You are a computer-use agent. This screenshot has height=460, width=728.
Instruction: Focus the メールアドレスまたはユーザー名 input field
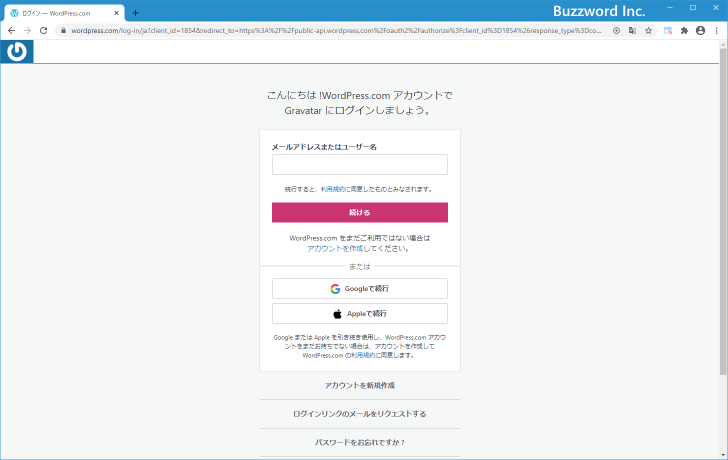(360, 164)
